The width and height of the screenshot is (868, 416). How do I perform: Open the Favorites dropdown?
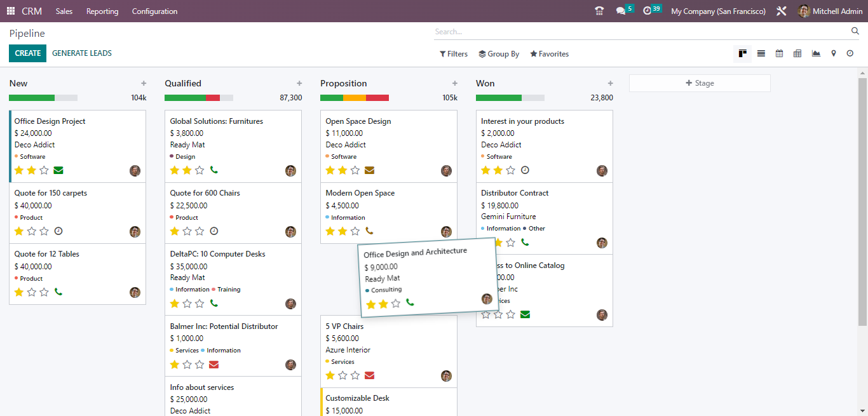pyautogui.click(x=550, y=54)
